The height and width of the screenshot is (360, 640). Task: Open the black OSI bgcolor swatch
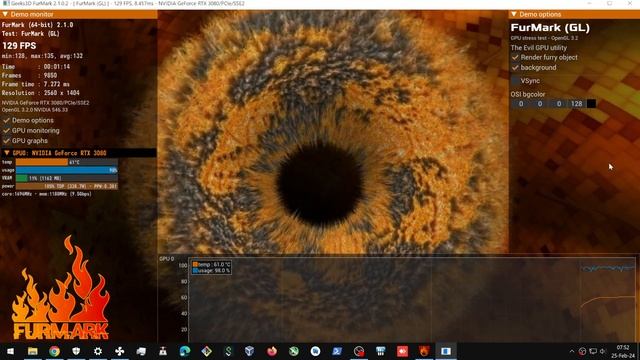click(591, 104)
